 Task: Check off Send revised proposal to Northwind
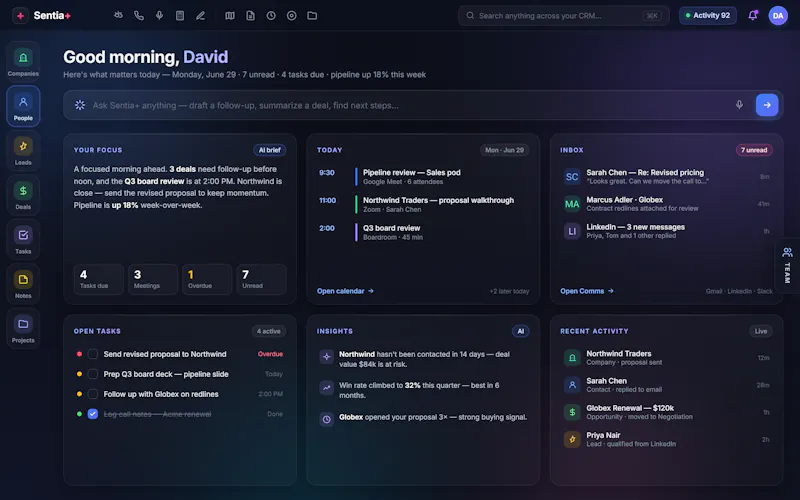coord(93,354)
